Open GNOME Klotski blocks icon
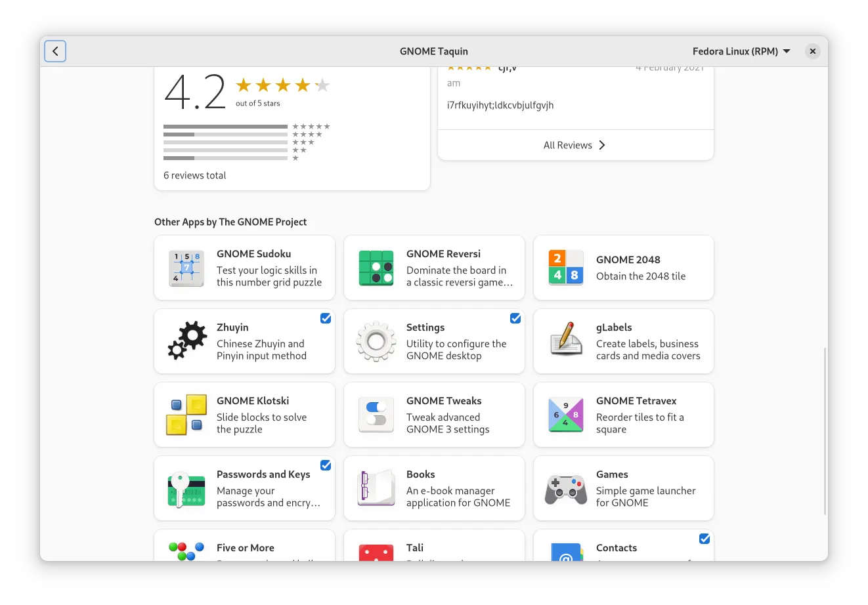 point(186,415)
